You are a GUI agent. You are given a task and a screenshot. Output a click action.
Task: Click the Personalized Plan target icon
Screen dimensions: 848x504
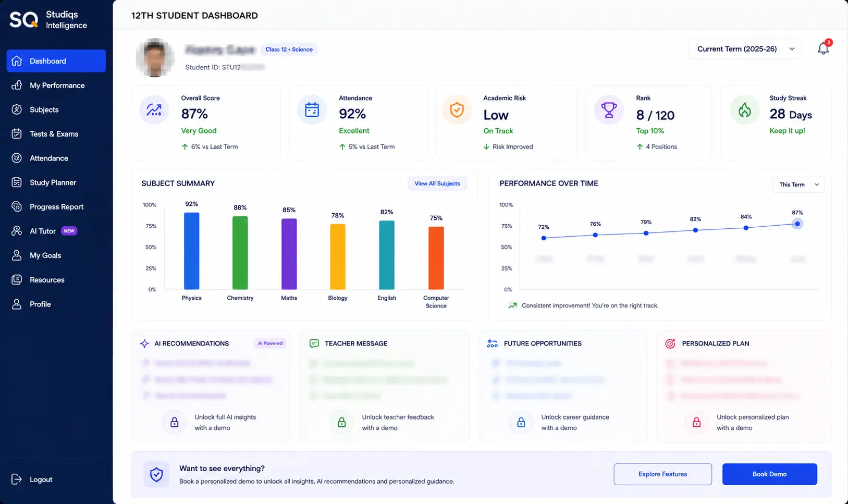pos(670,343)
